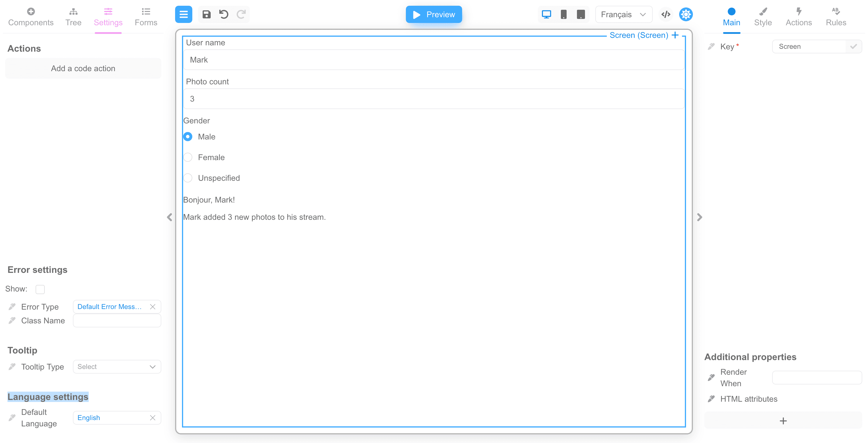Click the Preview button
Screen dimensions: 868x443
pyautogui.click(x=434, y=14)
